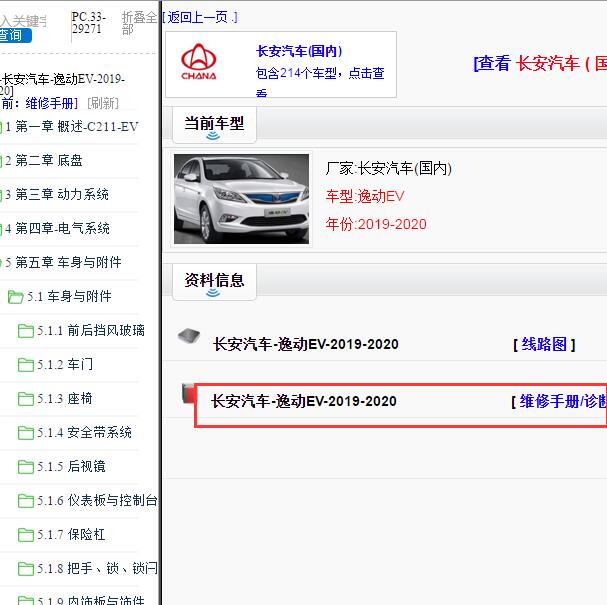Click folder icon beside 5.1.6 仪表板与控制台
Viewport: 607px width, 605px height.
pos(26,501)
